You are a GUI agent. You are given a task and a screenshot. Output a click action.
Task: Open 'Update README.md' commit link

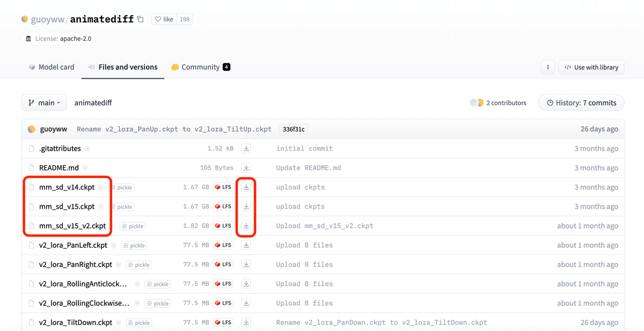pos(309,168)
